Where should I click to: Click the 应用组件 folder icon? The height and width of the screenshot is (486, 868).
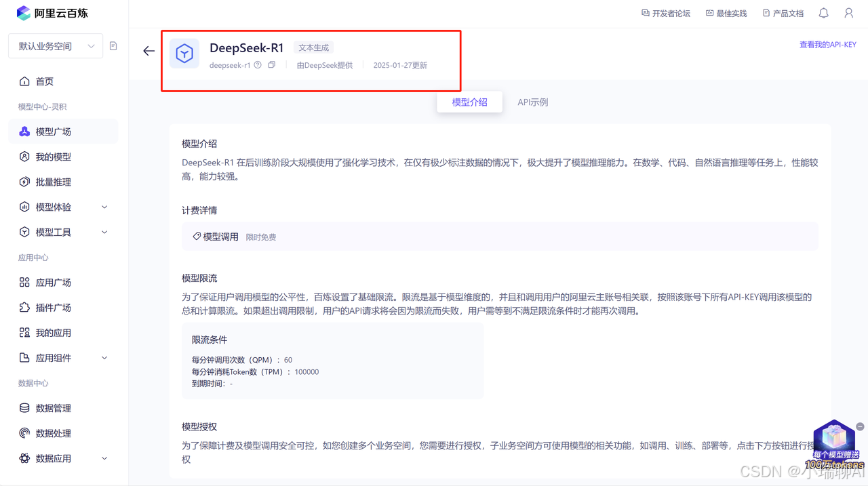(x=24, y=357)
